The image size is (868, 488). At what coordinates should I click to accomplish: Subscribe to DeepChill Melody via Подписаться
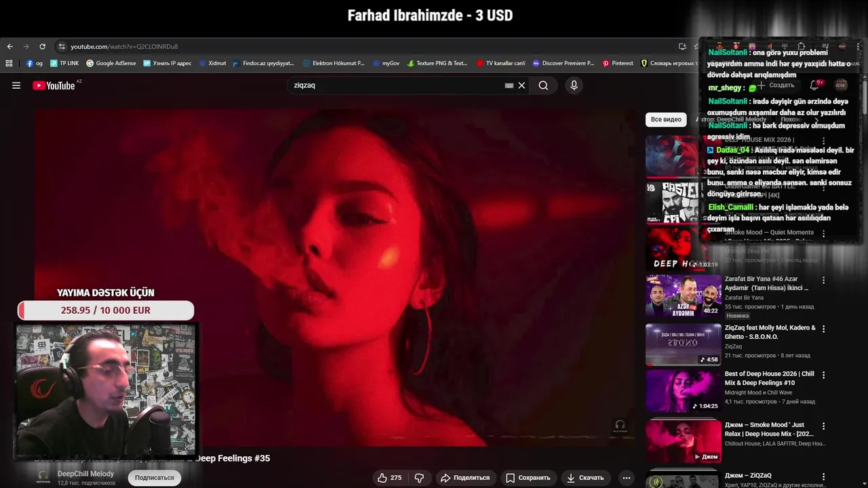point(155,478)
